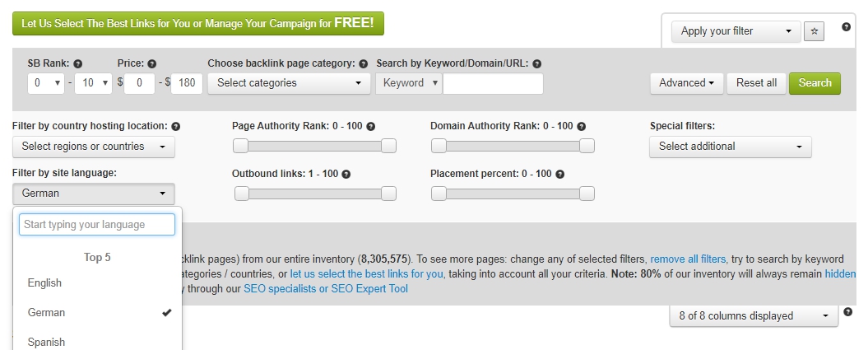
Task: Click the green Search button
Action: click(x=815, y=83)
